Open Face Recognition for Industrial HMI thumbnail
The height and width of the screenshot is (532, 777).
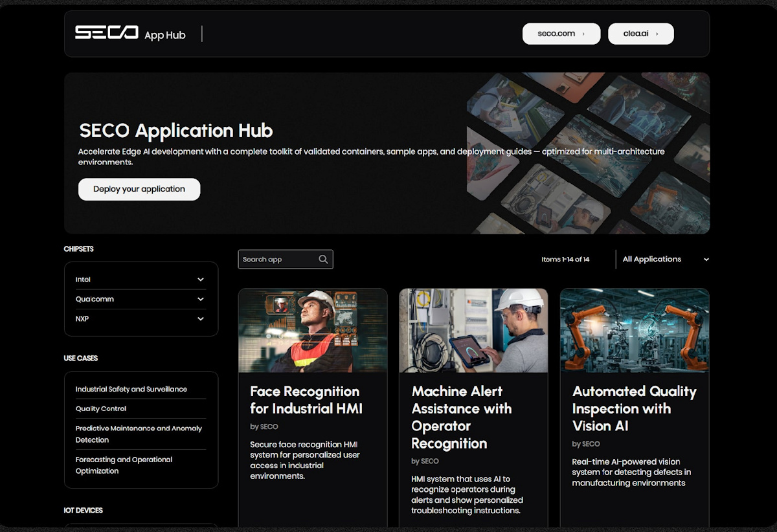[x=313, y=331]
